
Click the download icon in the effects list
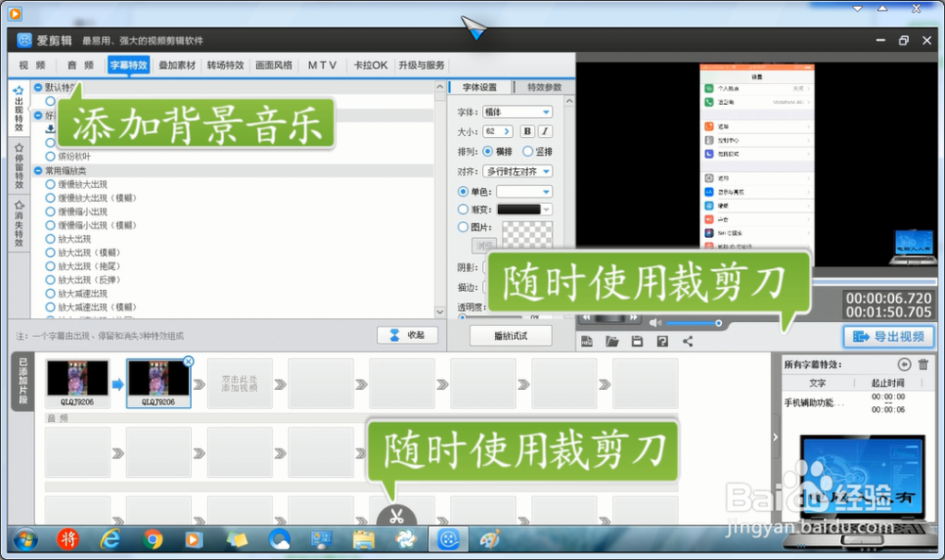click(51, 128)
